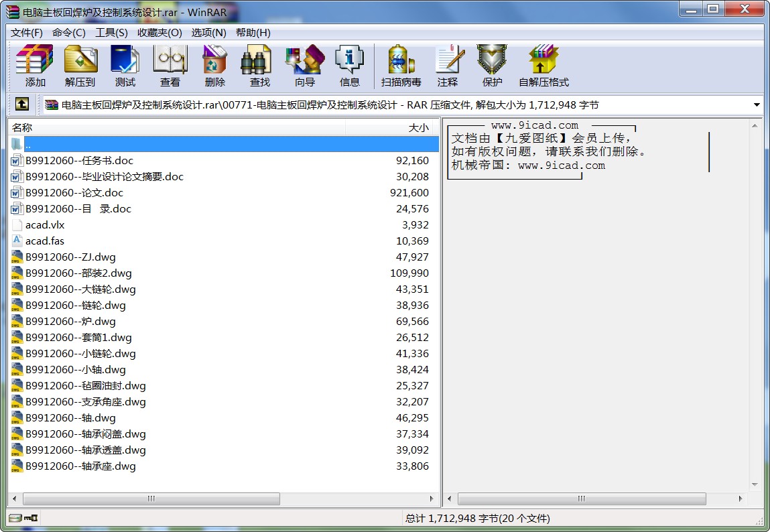Open the 帮助(H) menu
The image size is (770, 532).
(253, 32)
